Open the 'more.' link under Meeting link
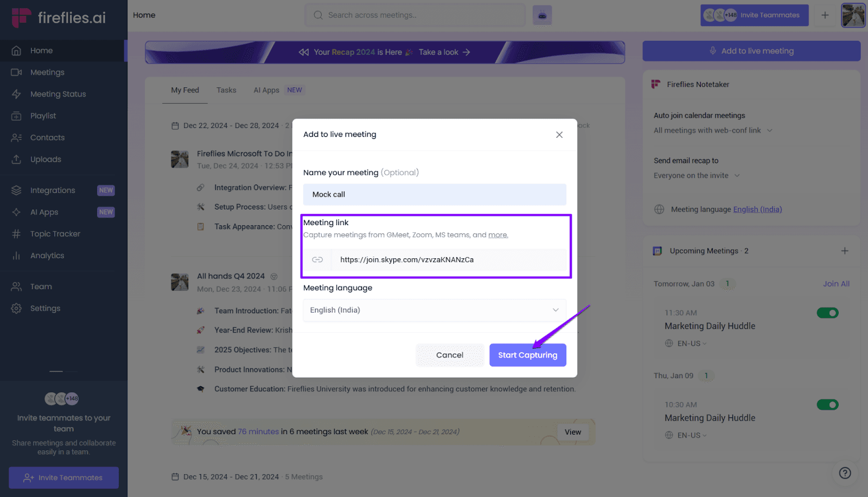 pos(498,235)
